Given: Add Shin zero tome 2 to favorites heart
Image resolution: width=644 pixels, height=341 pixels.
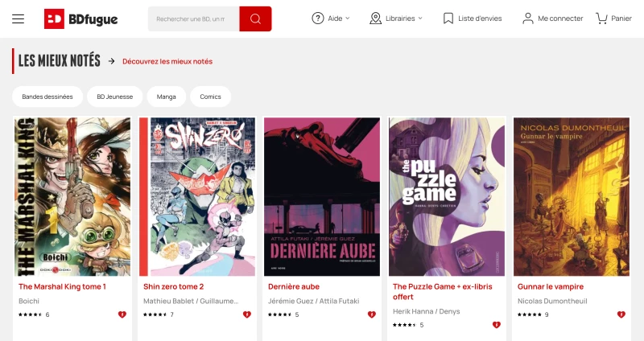Looking at the screenshot, I should click(247, 314).
